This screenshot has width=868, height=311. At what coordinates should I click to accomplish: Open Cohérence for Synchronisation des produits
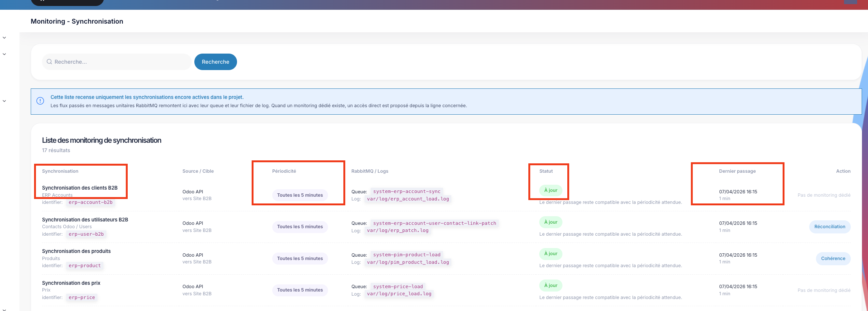click(833, 259)
